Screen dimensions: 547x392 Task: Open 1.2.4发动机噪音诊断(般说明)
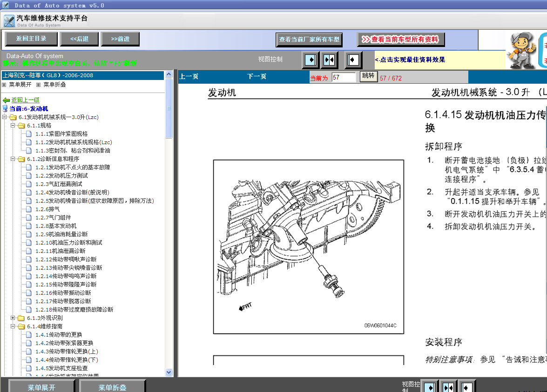[72, 193]
